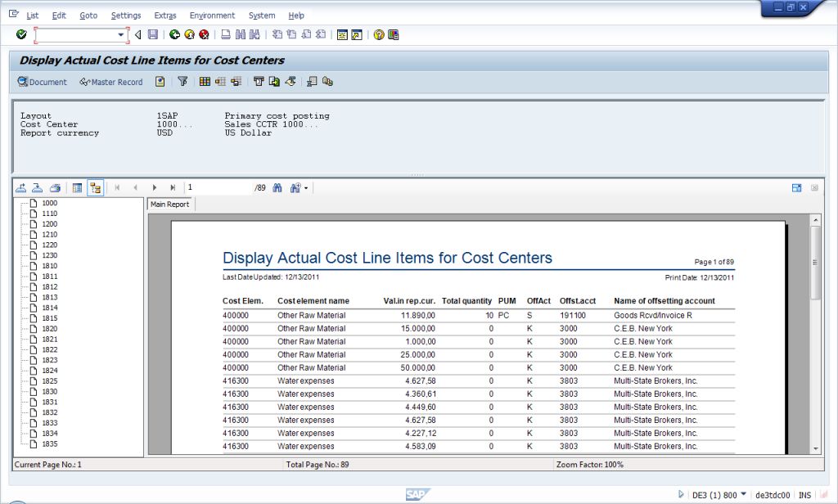Click the red Cancel icon
838x504 pixels.
(x=204, y=34)
